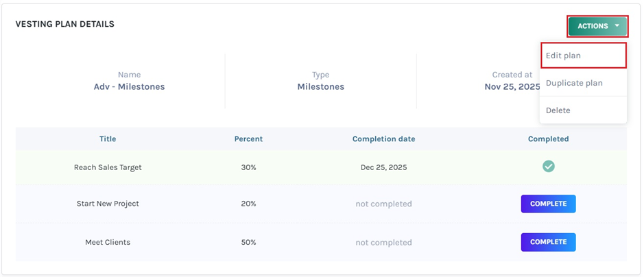The width and height of the screenshot is (644, 277).
Task: Click the 50% percent value
Action: (248, 242)
